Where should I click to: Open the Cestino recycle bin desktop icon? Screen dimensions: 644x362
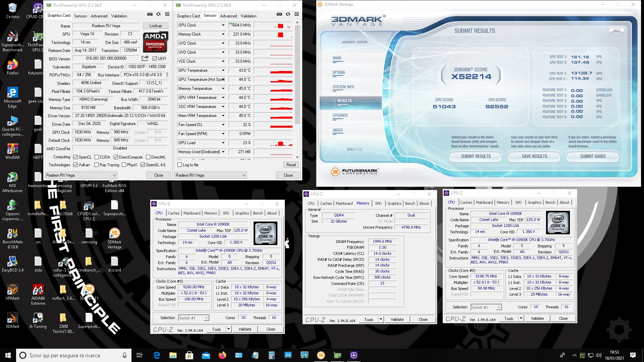point(12,11)
